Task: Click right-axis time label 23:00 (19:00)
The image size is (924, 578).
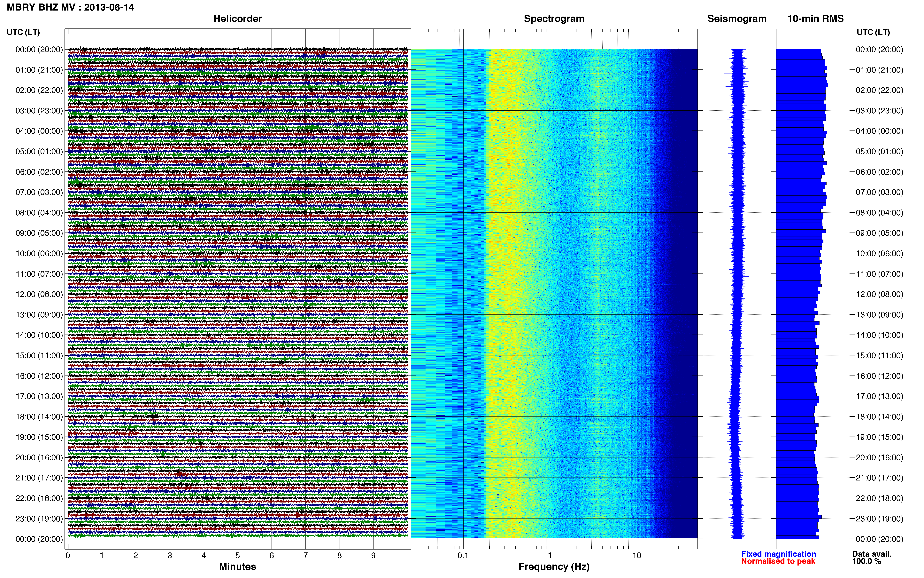Action: [879, 519]
